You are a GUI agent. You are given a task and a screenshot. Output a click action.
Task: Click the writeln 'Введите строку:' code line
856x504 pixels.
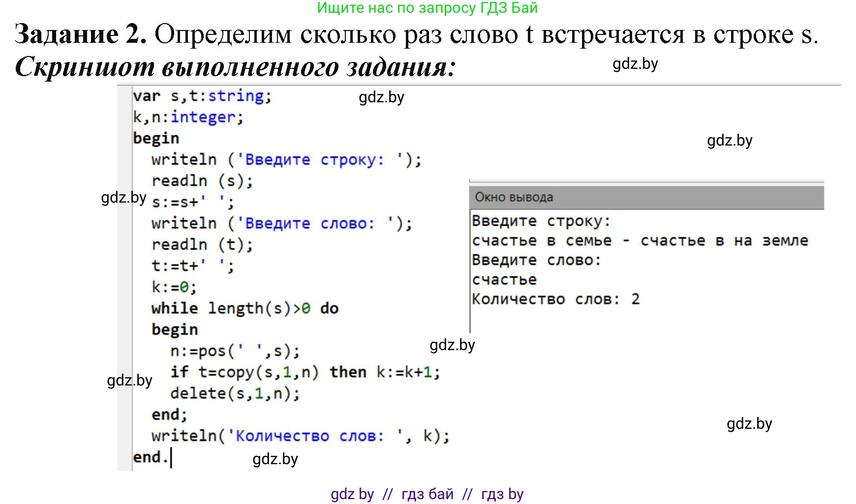[286, 160]
